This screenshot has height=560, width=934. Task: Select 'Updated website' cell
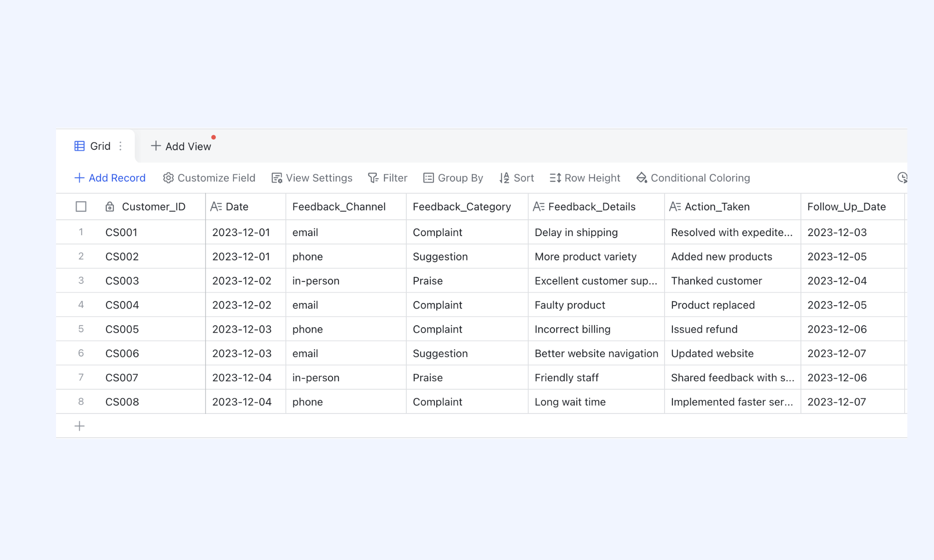(x=733, y=353)
